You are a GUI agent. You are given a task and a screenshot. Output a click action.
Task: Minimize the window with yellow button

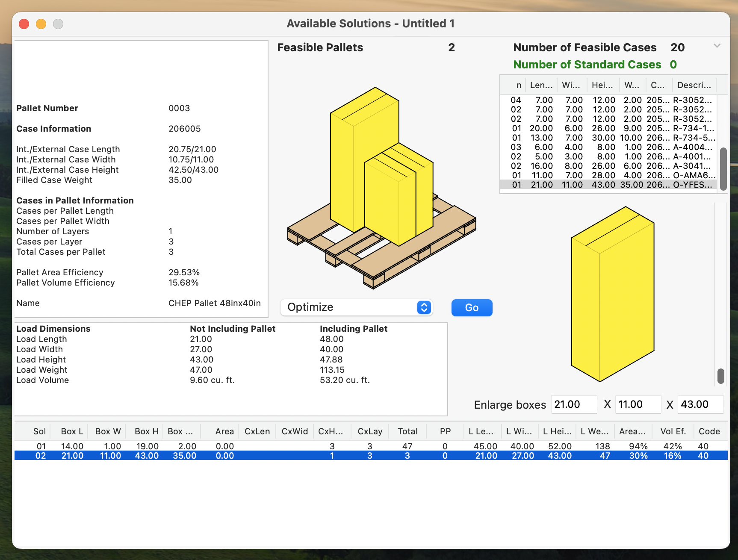[41, 24]
